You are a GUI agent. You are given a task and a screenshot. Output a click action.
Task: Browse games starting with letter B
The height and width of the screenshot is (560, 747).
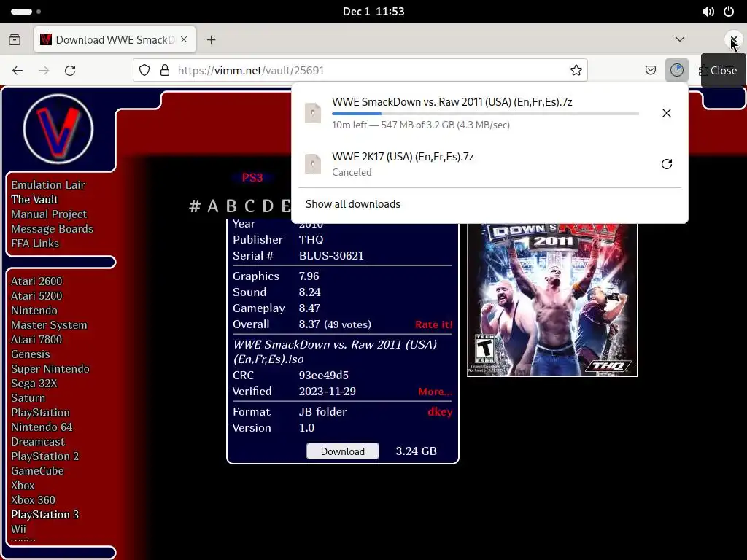click(231, 206)
